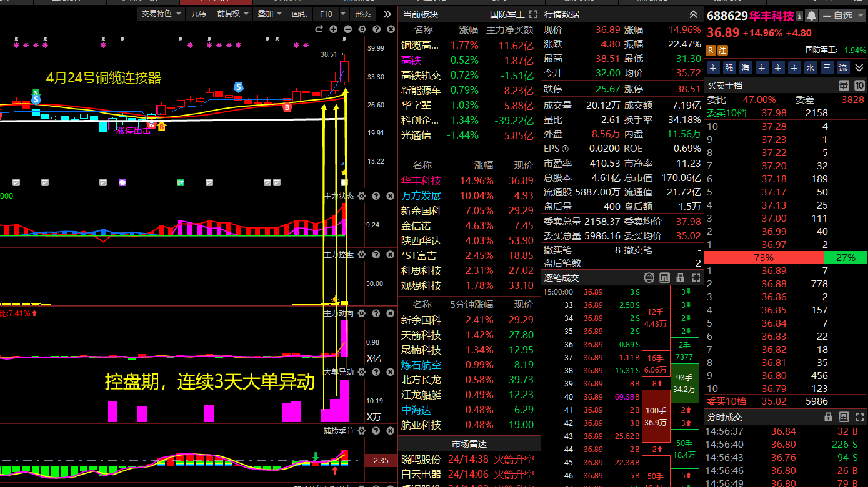
Task: Maximize the 当前板块 panel with fullscreen icon
Action: pos(532,14)
